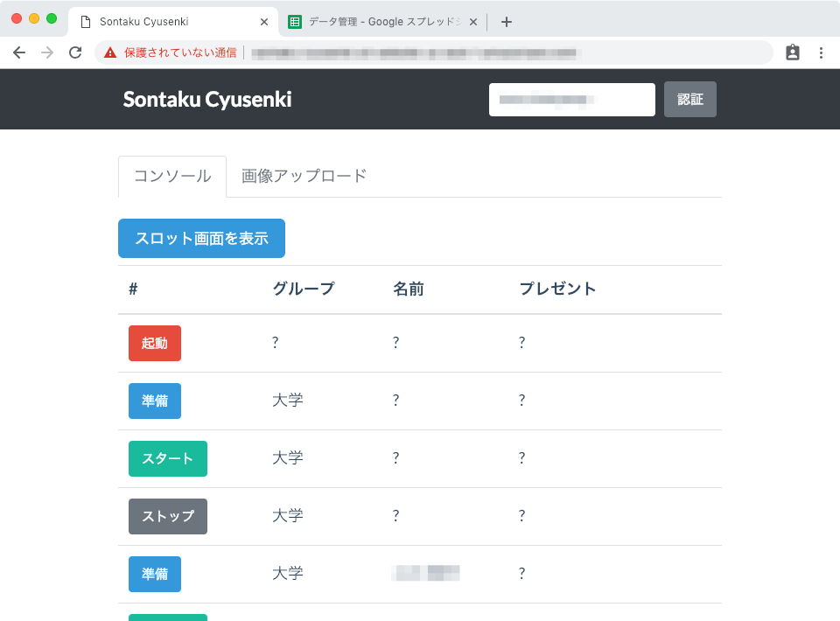Select the コンソール tab
840x621 pixels.
171,176
